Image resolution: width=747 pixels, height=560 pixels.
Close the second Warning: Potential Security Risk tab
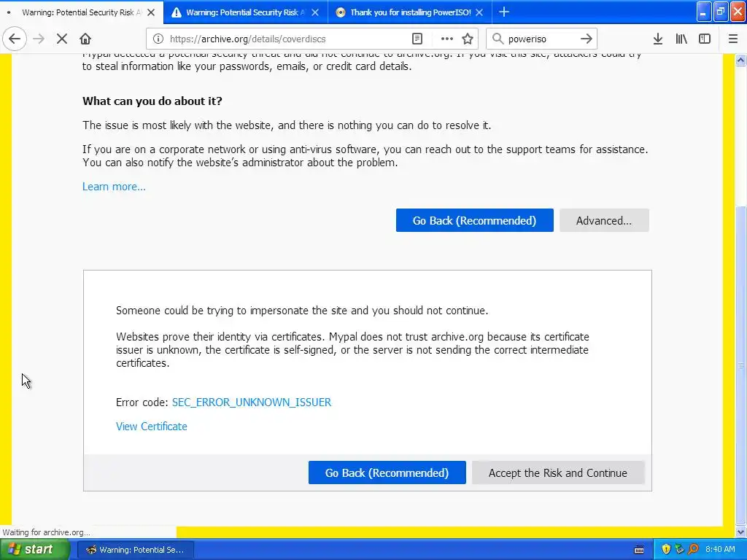tap(315, 12)
